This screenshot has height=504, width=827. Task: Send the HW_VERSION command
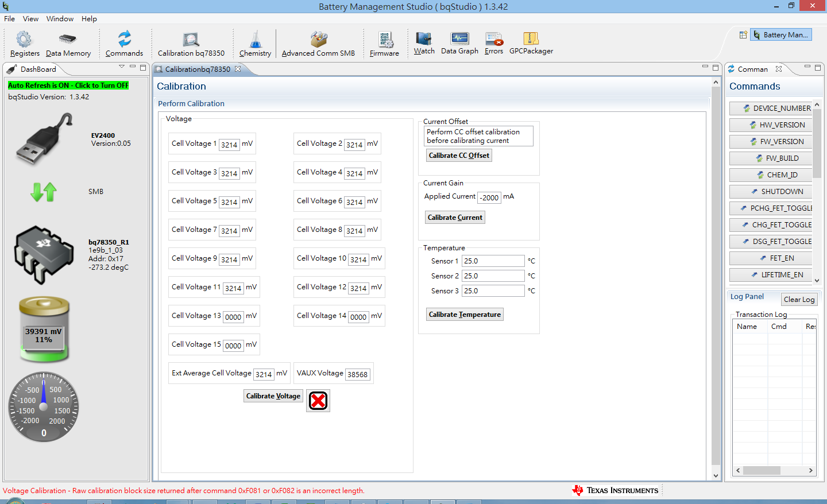coord(771,125)
